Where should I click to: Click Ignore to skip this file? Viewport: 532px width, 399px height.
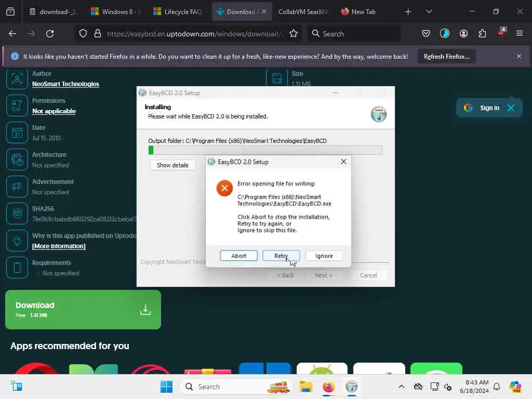[324, 256]
